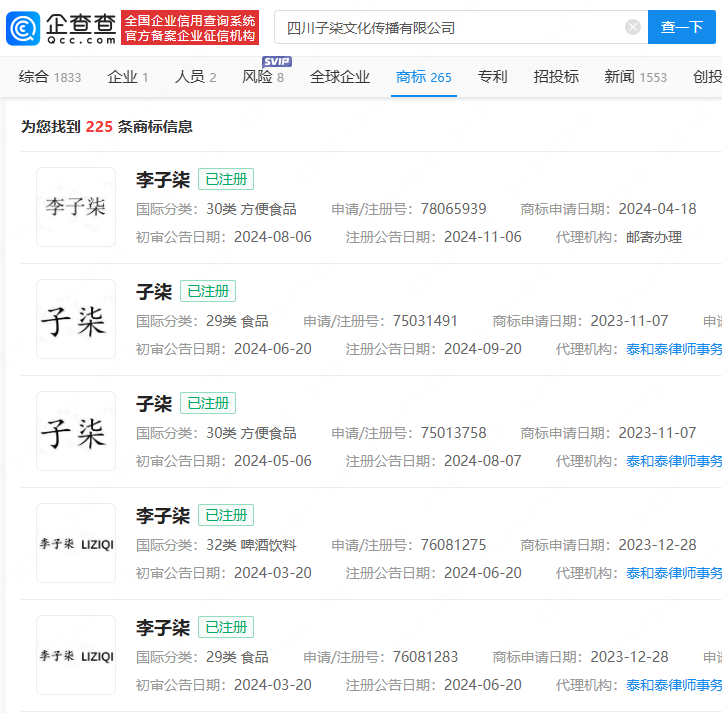Open the 风险 8 tab
The image size is (722, 713).
pos(263,77)
